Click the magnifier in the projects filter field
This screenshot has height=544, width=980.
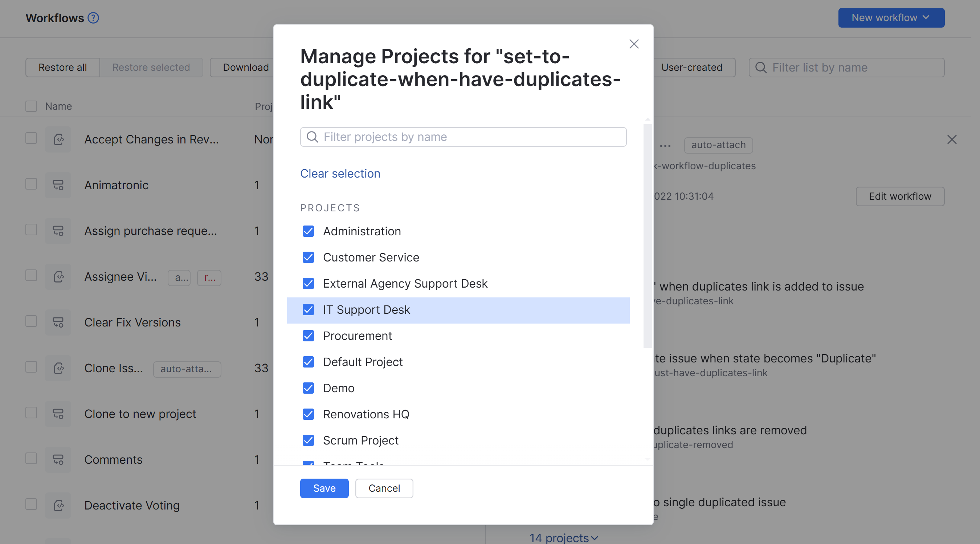pos(312,137)
